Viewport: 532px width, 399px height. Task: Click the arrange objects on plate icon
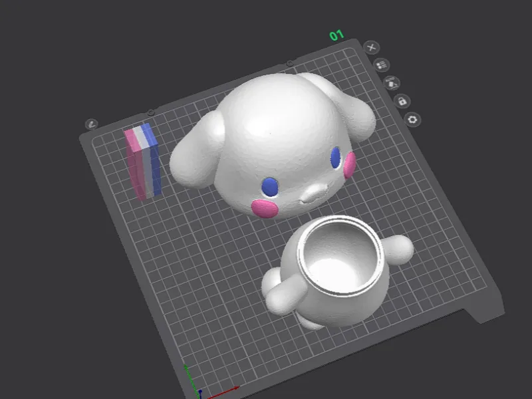[x=382, y=65]
